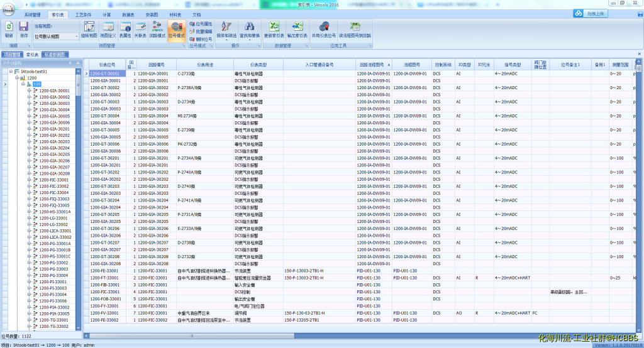Image resolution: width=644 pixels, height=348 pixels.
Task: Expand the 1200-LICA-33001 tree node
Action: click(x=29, y=231)
